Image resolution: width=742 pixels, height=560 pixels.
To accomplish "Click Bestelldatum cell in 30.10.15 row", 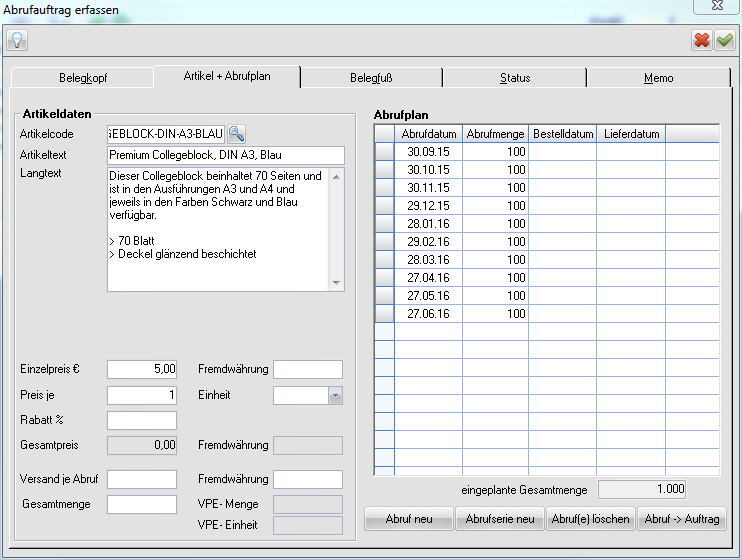I will click(563, 170).
